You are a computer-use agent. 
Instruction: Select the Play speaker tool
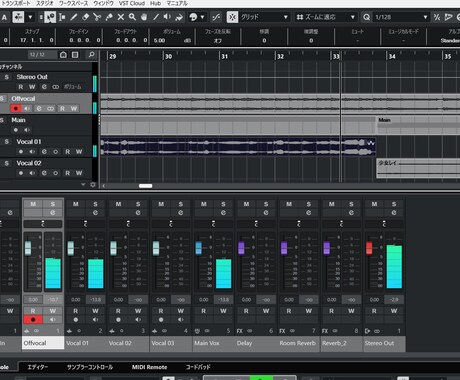point(167,17)
